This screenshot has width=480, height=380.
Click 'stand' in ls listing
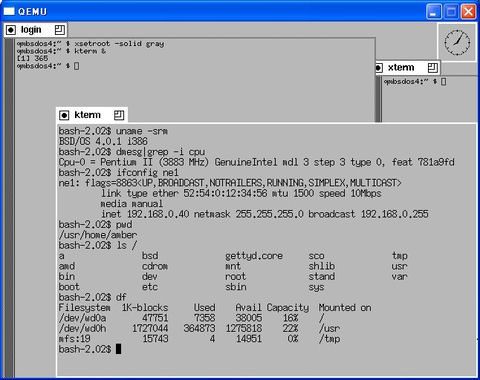[322, 277]
